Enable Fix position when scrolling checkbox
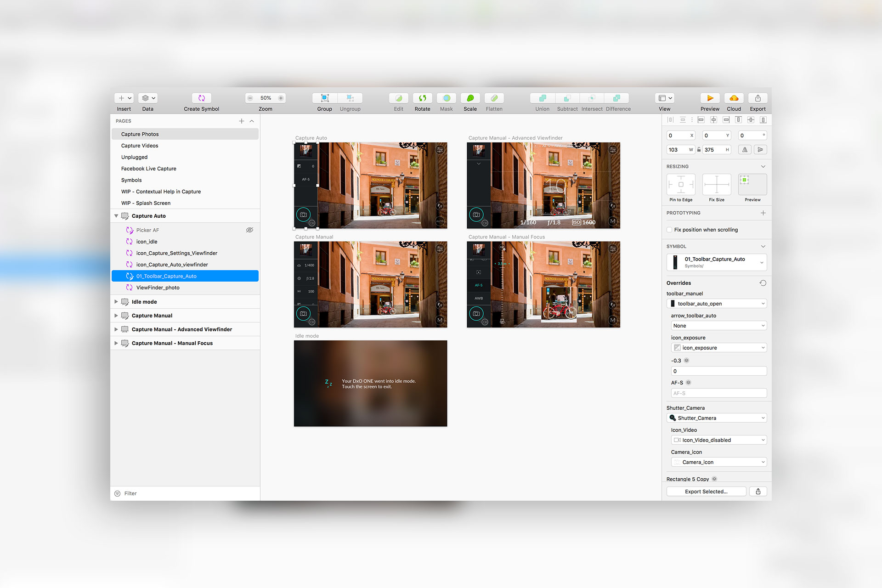 click(x=669, y=230)
